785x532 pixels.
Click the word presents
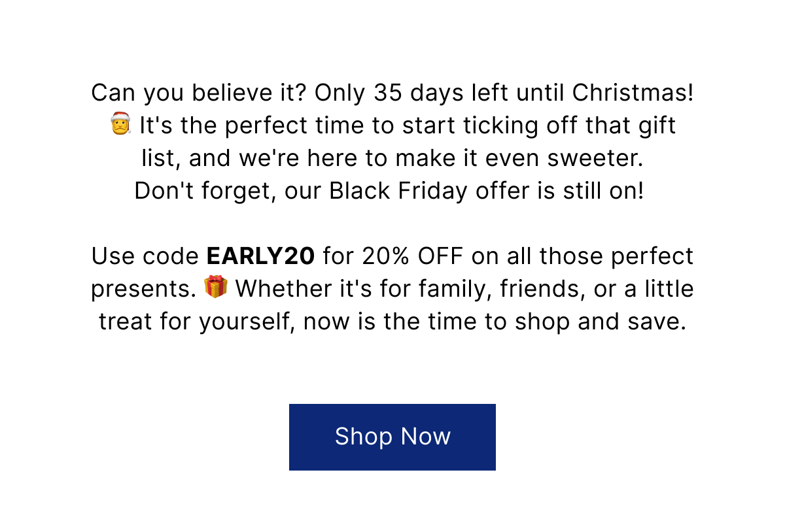(143, 289)
